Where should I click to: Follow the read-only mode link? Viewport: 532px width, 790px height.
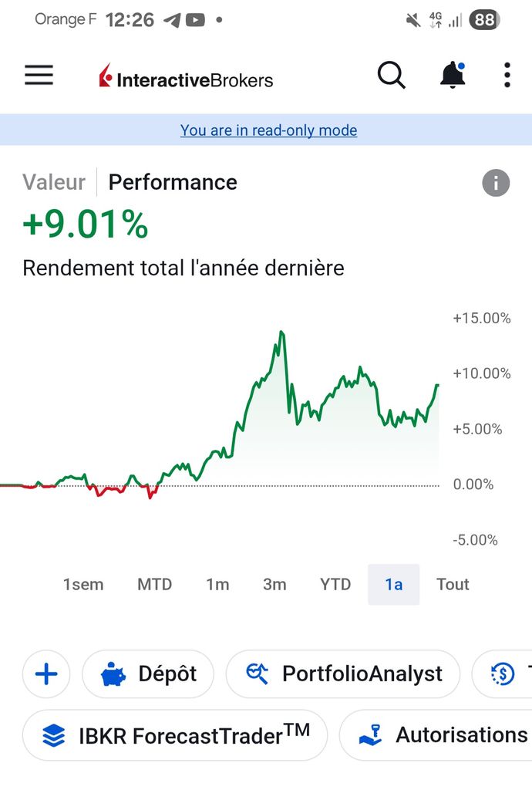[268, 130]
